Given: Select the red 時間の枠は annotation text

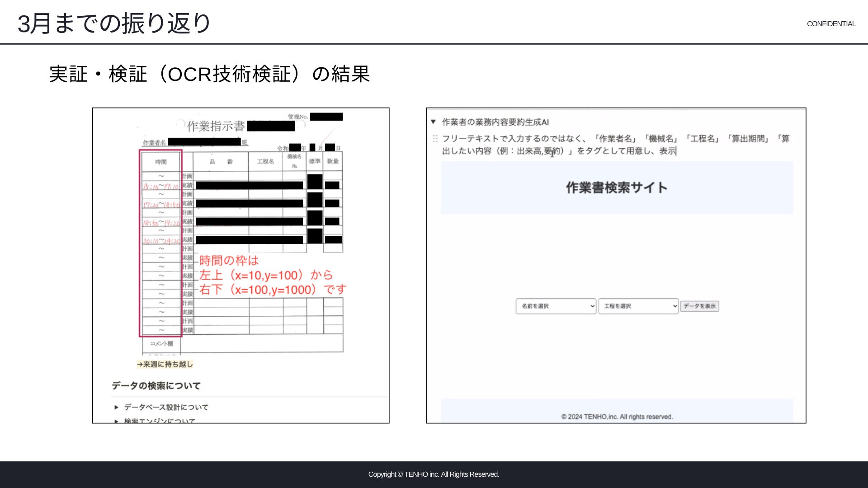Looking at the screenshot, I should tap(229, 261).
